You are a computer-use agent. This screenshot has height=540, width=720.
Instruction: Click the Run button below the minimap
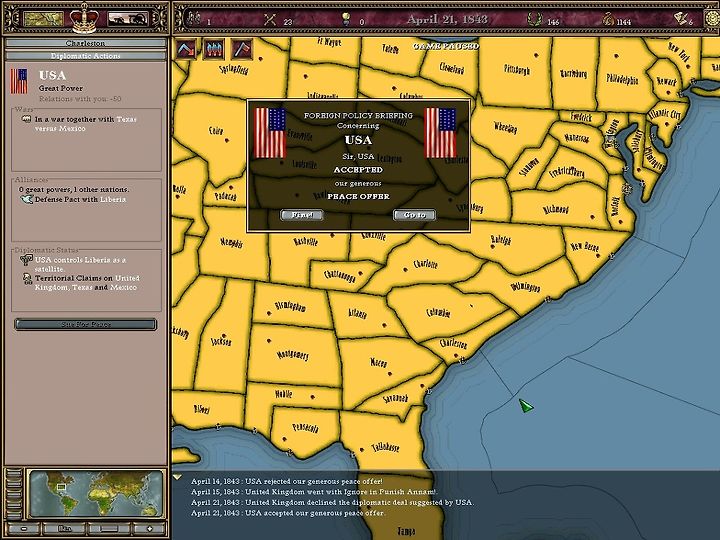(x=65, y=529)
